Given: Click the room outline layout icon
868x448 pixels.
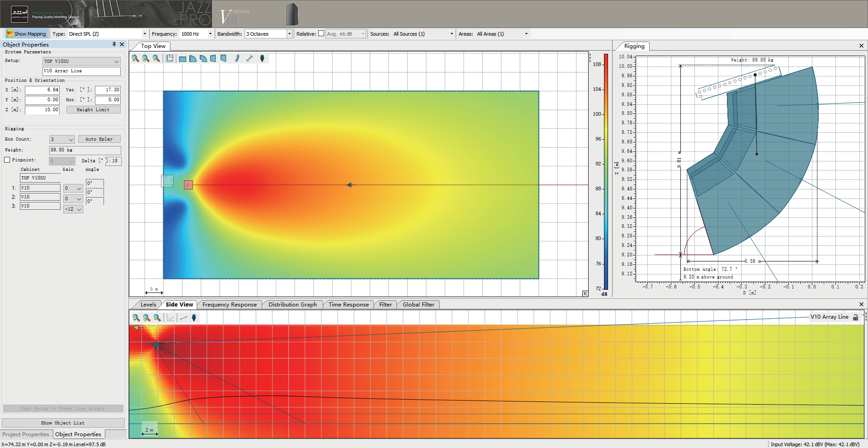Looking at the screenshot, I should (170, 58).
